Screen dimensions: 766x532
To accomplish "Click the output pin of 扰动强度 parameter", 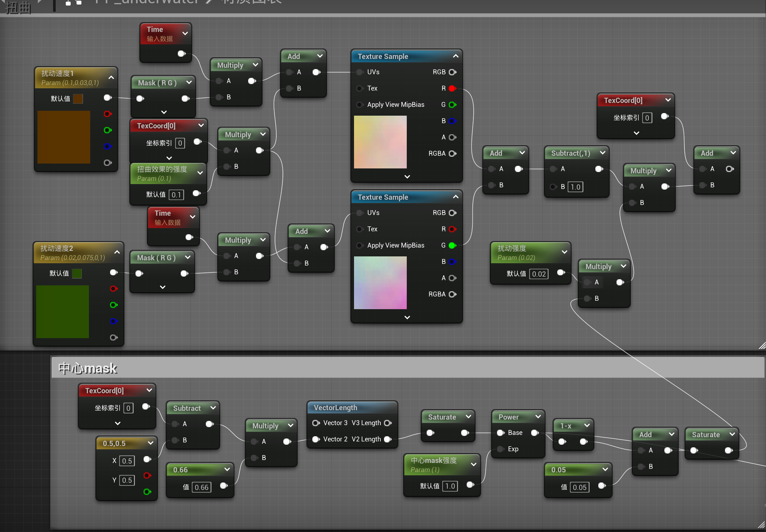I will coord(561,273).
